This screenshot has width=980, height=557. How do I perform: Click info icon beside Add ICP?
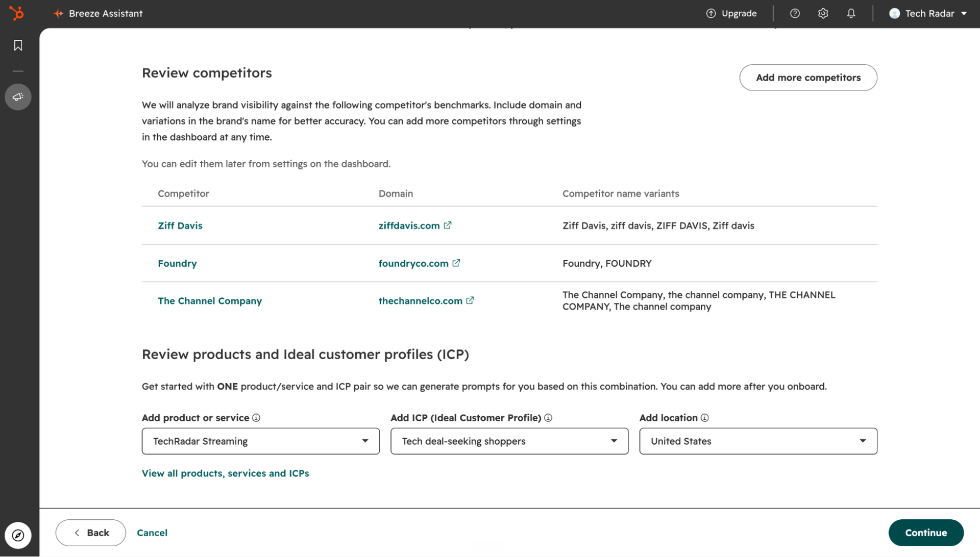(548, 418)
